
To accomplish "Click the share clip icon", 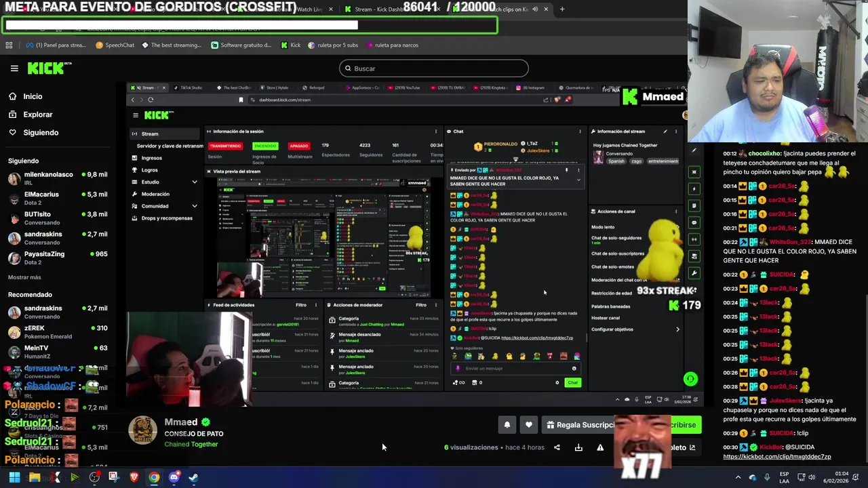I will click(x=557, y=447).
